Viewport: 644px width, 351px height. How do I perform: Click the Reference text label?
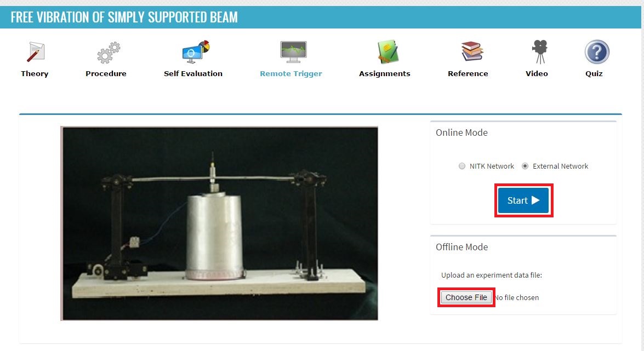coord(468,73)
